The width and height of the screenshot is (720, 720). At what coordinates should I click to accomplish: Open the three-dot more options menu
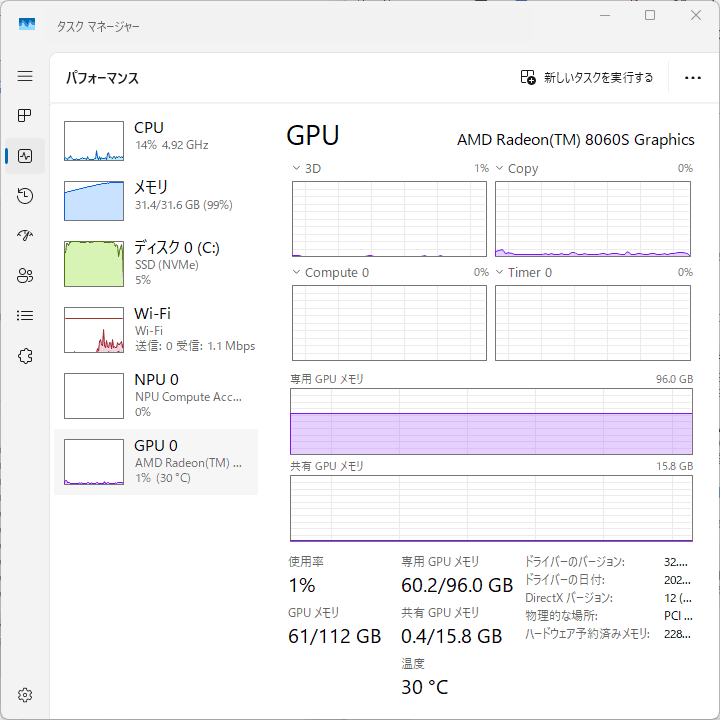coord(693,78)
